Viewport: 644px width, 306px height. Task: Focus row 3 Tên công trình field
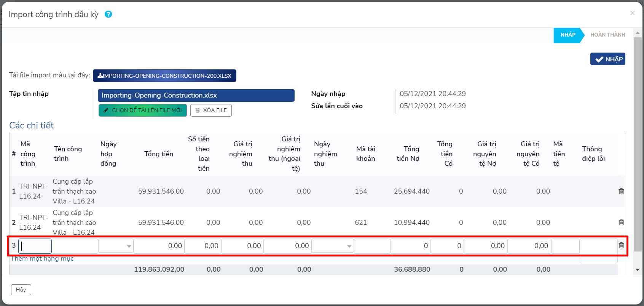(x=75, y=246)
